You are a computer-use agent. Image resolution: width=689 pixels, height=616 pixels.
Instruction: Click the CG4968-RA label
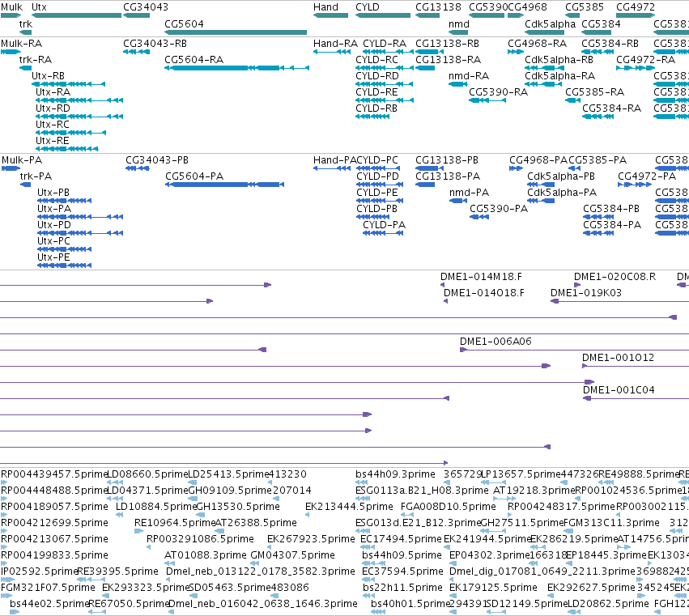tap(538, 44)
